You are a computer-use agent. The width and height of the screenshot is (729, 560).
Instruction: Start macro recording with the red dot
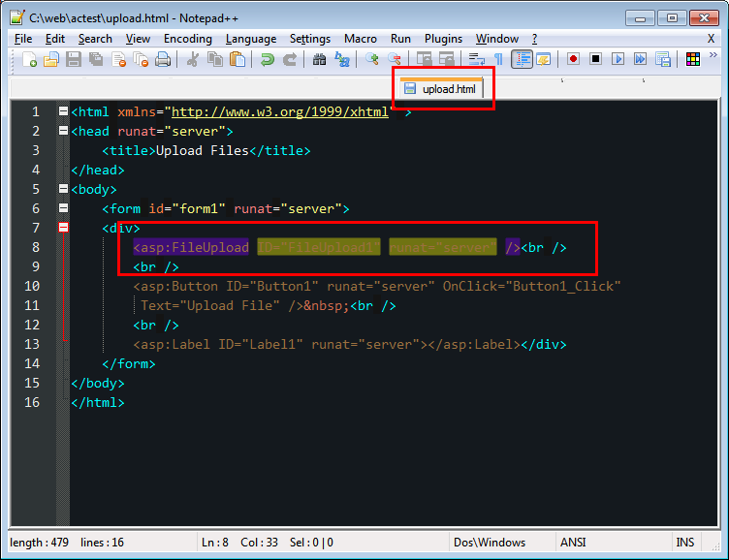click(573, 60)
